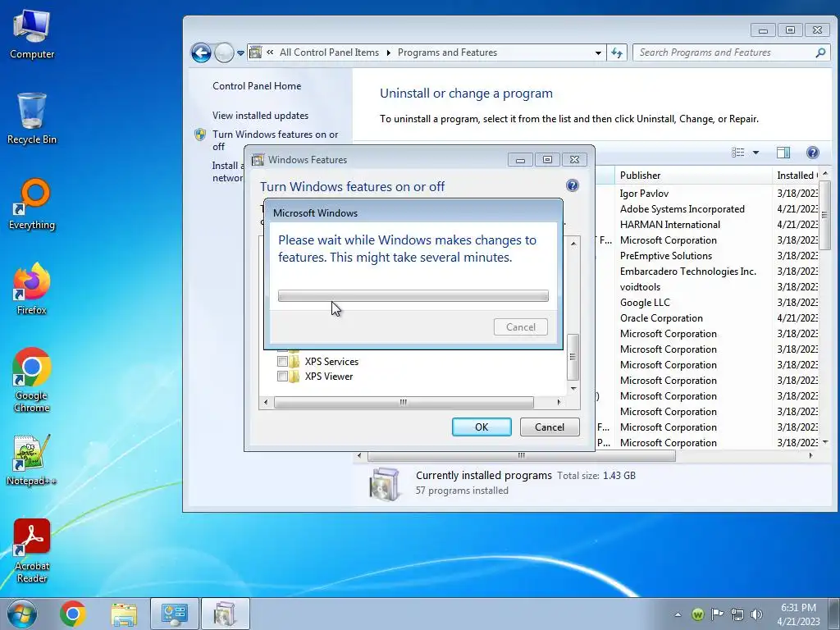Open the address bar history dropdown
840x630 pixels.
coord(598,52)
